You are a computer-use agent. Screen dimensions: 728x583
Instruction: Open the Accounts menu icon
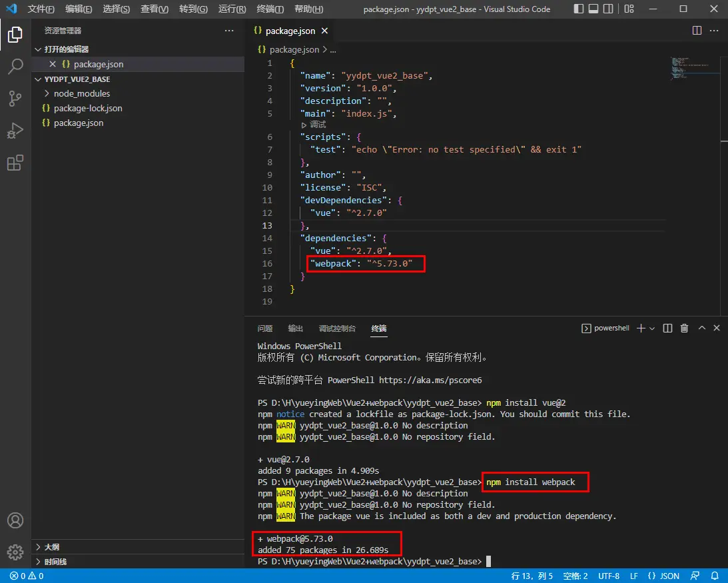[x=15, y=520]
